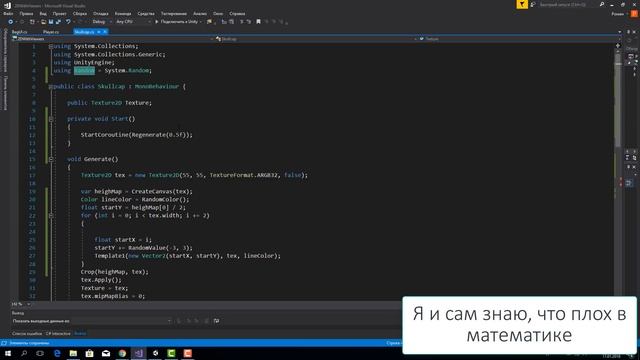Open Microsoft Store from taskbar
640x360 pixels.
tap(89, 353)
